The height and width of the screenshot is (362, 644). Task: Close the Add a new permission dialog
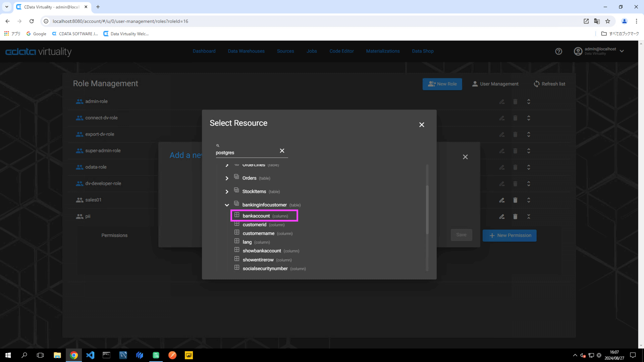pos(465,157)
